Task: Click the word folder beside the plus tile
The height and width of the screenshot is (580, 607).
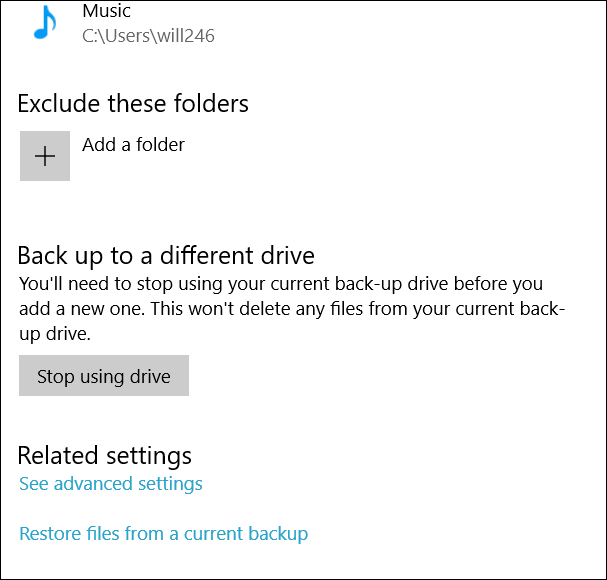Action: [160, 145]
